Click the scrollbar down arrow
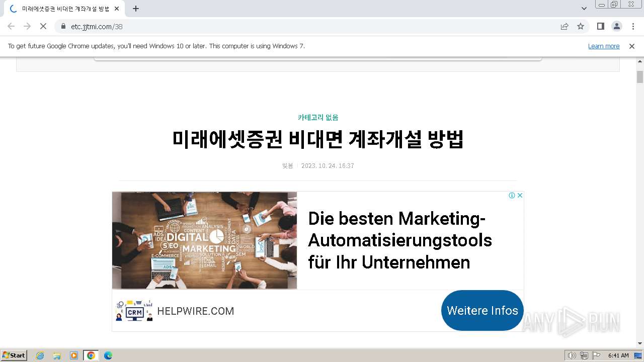644x362 pixels. (x=640, y=344)
